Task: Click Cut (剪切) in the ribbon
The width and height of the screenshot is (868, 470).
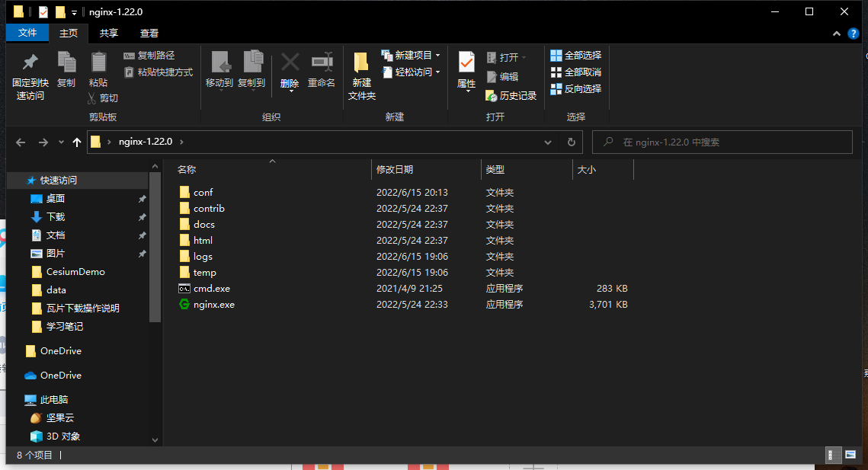Action: [x=103, y=98]
